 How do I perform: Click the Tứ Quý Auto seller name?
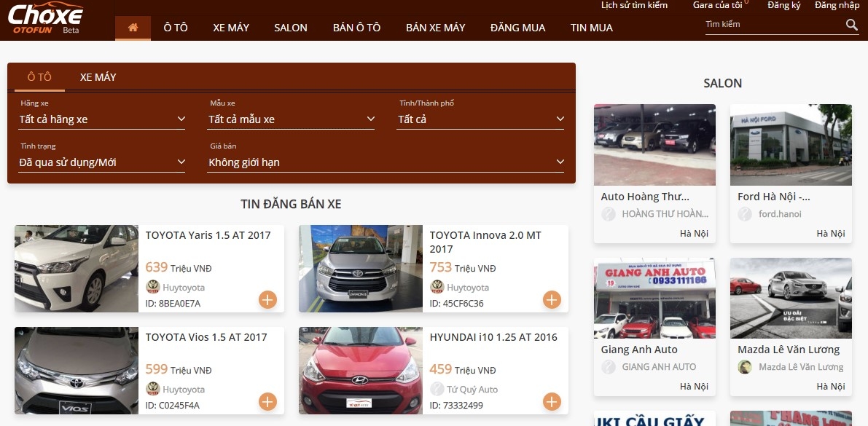click(472, 389)
